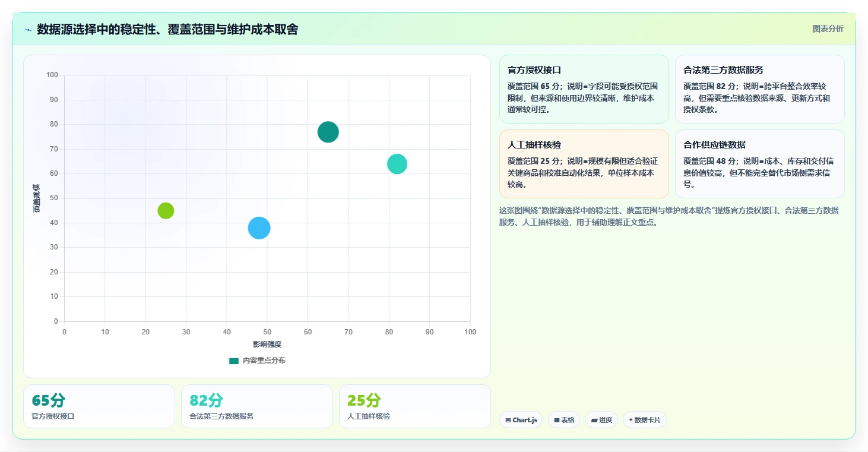The image size is (868, 452).
Task: Select the 数据卡片 tag
Action: tap(645, 420)
